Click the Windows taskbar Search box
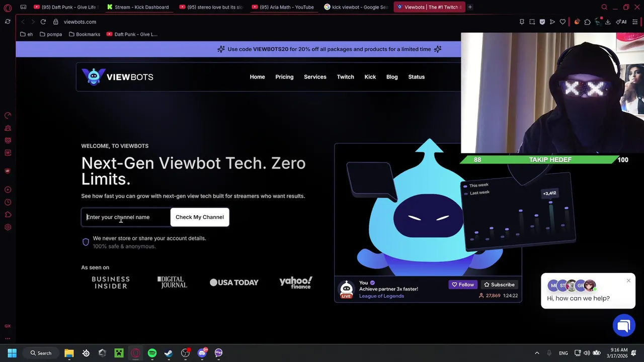 (41, 353)
